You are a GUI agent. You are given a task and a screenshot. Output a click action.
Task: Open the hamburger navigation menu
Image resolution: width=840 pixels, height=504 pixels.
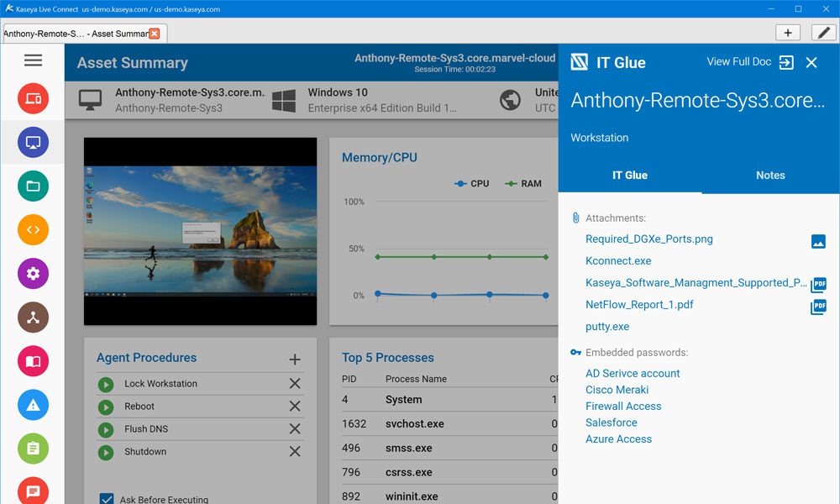(33, 60)
